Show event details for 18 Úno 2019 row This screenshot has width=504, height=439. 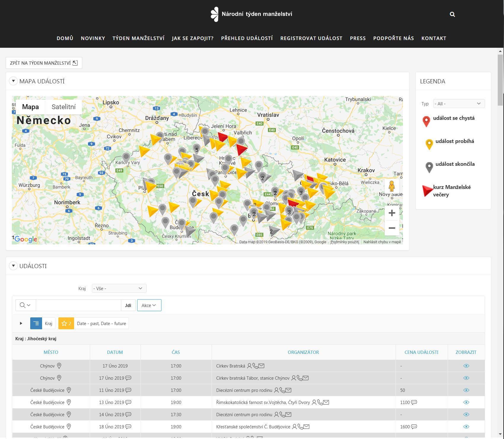pos(466,427)
